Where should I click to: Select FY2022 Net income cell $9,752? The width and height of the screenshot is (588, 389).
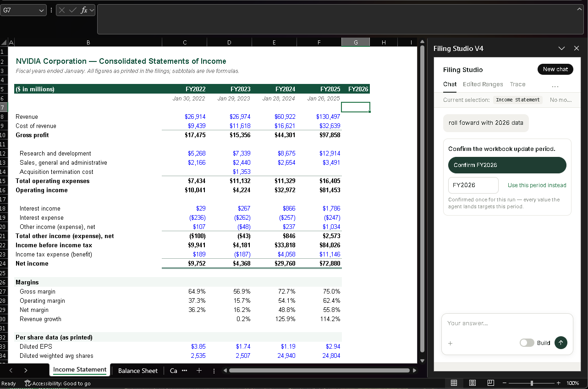click(x=184, y=263)
